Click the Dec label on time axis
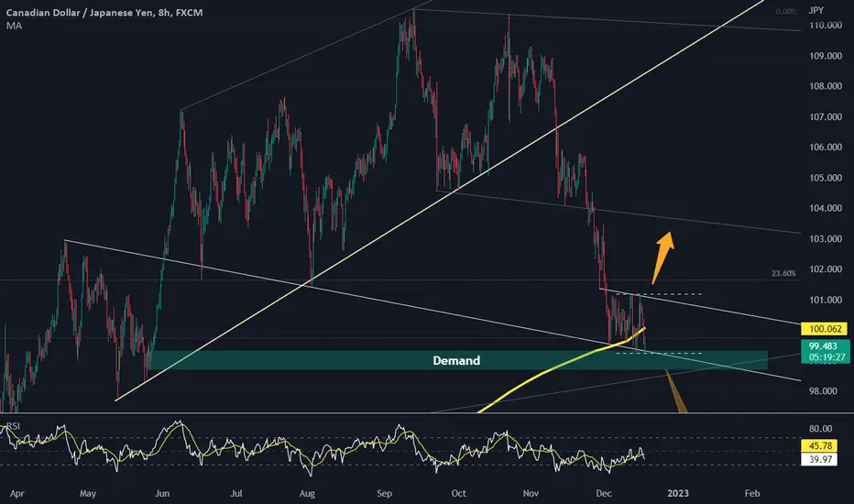Screen dimensions: 854x504 pos(604,494)
